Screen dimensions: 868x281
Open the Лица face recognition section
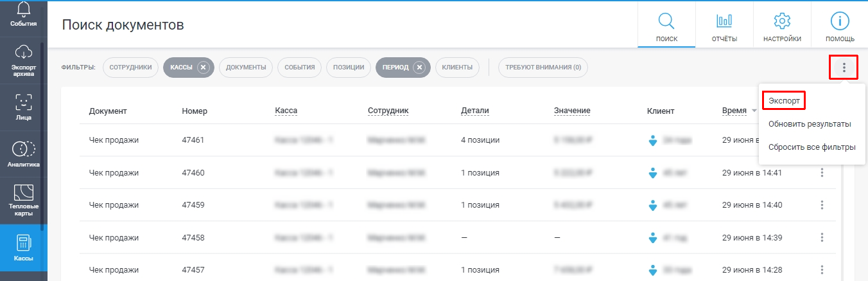coord(23,107)
